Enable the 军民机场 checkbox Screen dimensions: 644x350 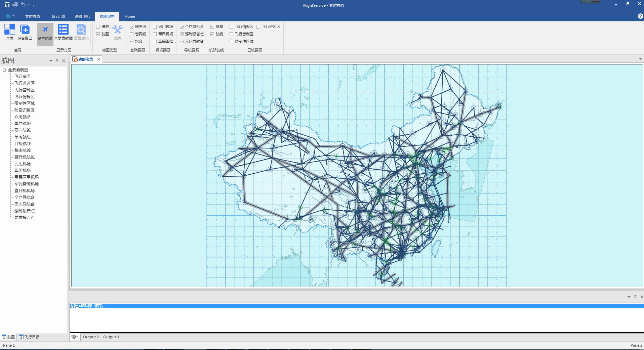(x=155, y=34)
